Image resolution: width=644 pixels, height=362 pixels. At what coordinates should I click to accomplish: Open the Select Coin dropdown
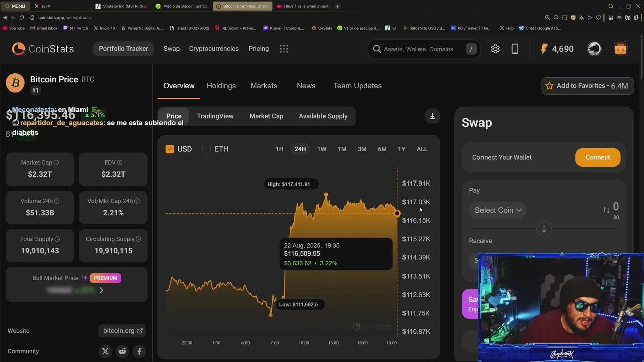[x=498, y=210]
